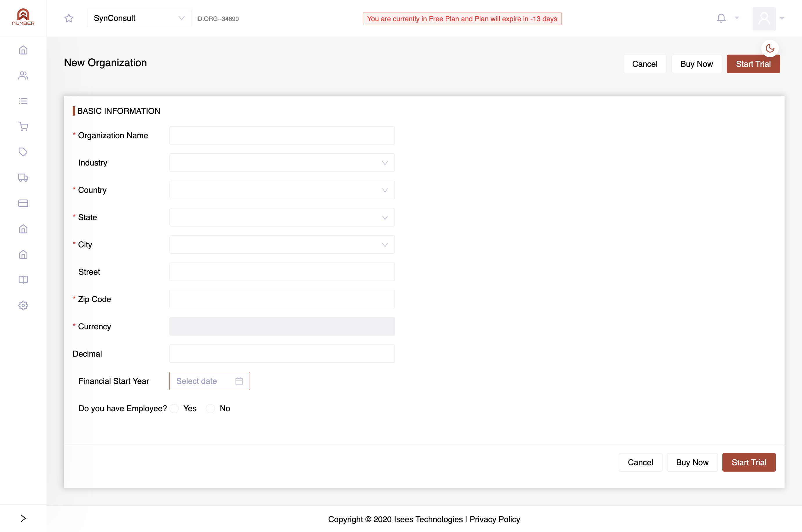802x532 pixels.
Task: Open the price tag sidebar icon
Action: pos(23,152)
